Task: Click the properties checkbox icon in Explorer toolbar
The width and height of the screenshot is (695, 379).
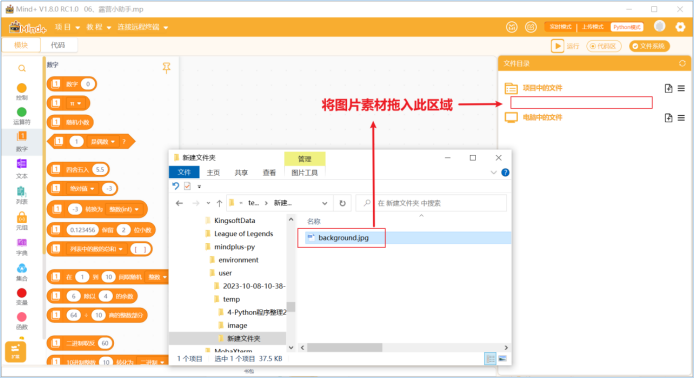Action: coord(187,186)
